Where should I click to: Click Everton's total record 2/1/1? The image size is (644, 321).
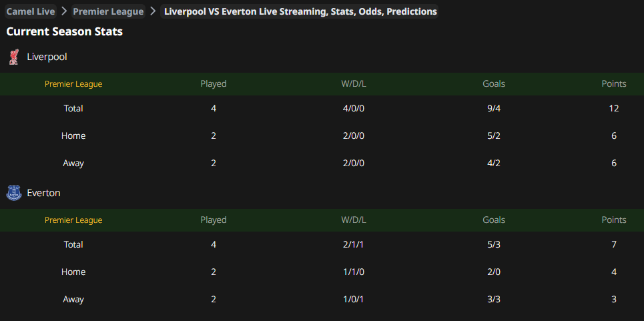click(x=353, y=245)
